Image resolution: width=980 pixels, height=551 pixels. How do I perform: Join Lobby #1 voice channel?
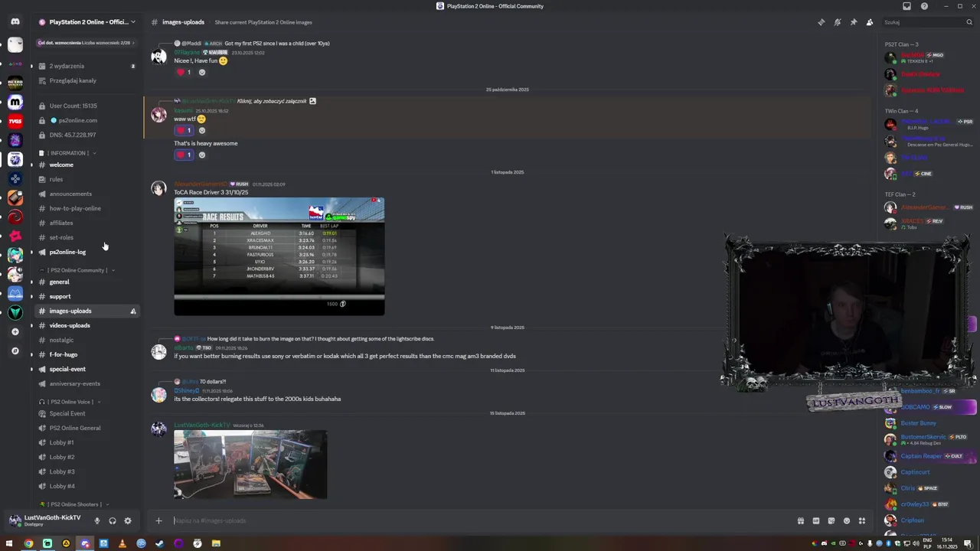pos(86,442)
